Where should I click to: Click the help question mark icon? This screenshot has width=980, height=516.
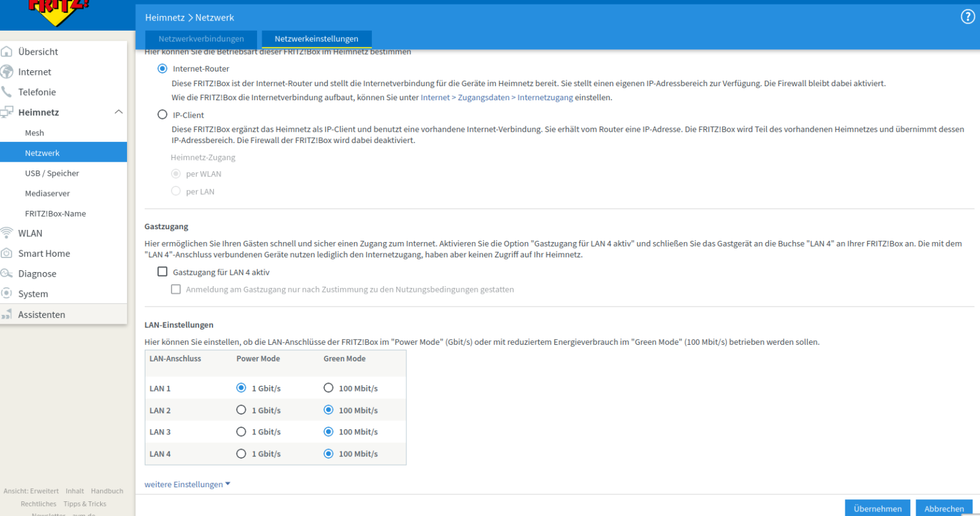967,17
